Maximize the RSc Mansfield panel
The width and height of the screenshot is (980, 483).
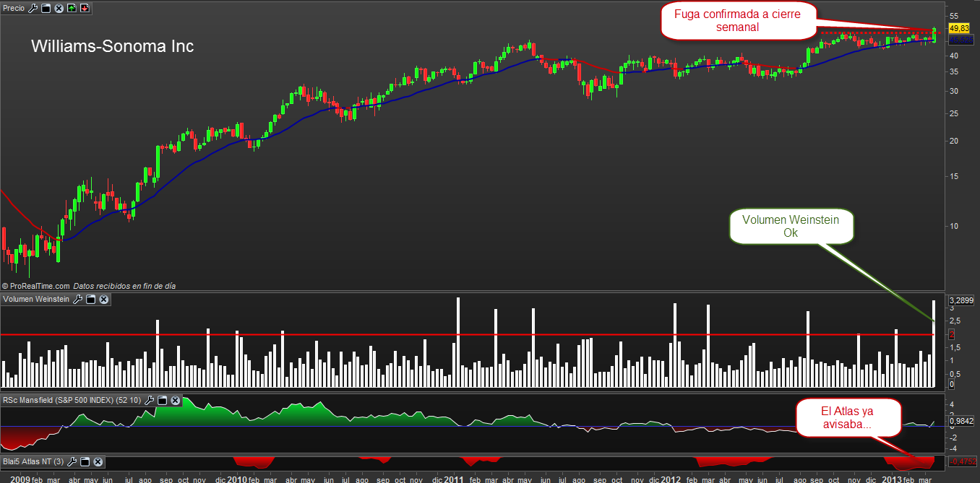pyautogui.click(x=163, y=400)
